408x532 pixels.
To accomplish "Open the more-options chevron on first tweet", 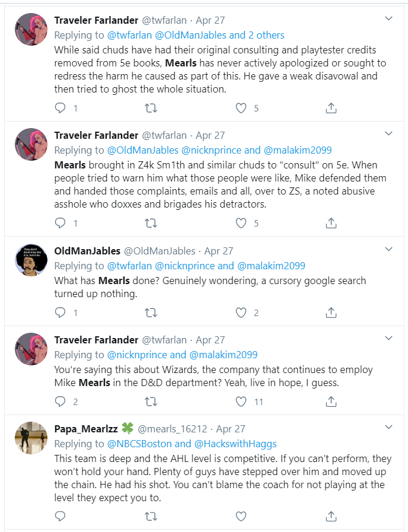I will coord(388,18).
